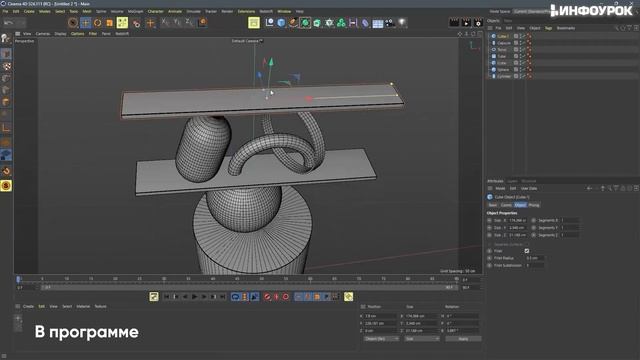Open the Deformer Bend icon
Image resolution: width=640 pixels, height=360 pixels.
(x=365, y=23)
